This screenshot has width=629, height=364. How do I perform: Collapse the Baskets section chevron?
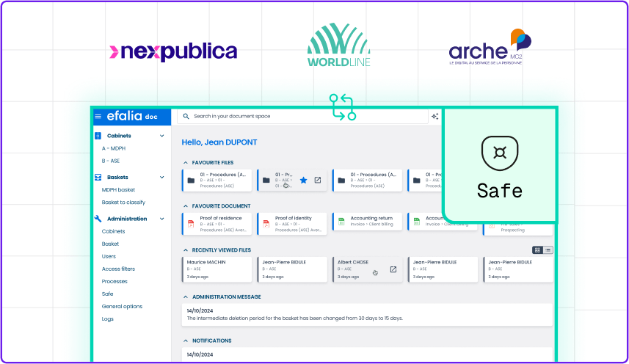tap(162, 177)
